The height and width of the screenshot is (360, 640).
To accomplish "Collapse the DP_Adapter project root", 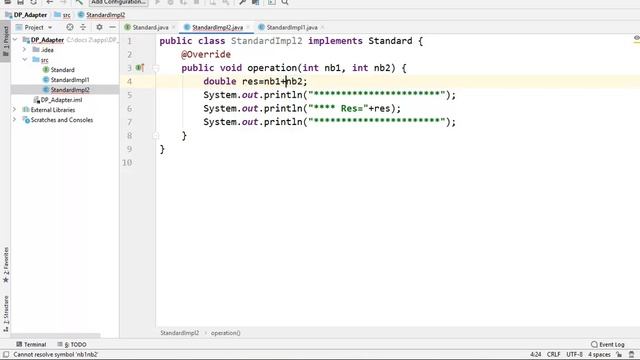I will tap(15, 40).
